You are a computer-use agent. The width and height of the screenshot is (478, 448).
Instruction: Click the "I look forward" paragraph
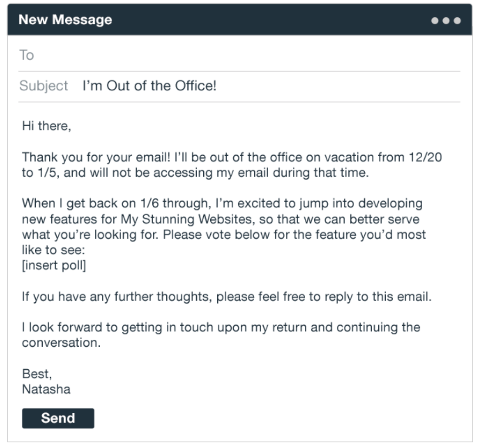click(221, 327)
